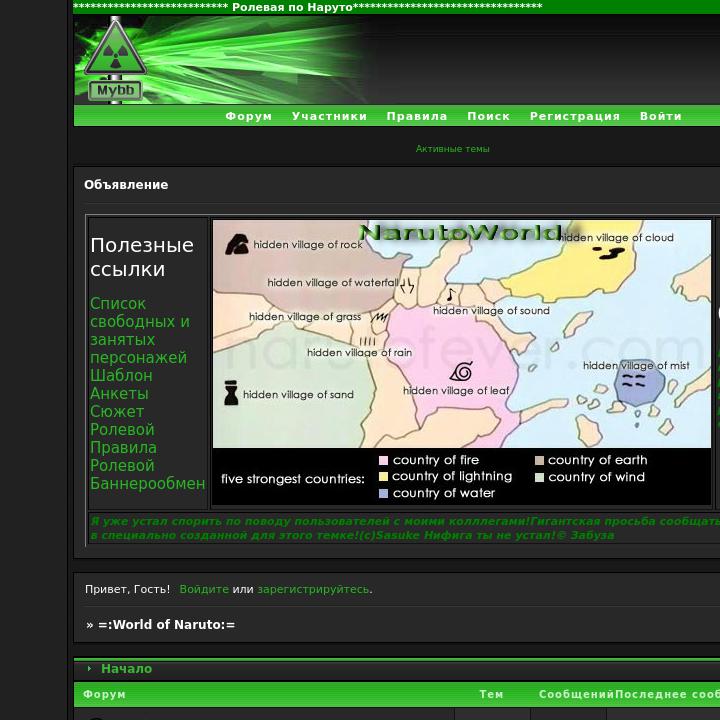Click the Полезные ссылки heading
The height and width of the screenshot is (720, 720).
click(x=142, y=257)
